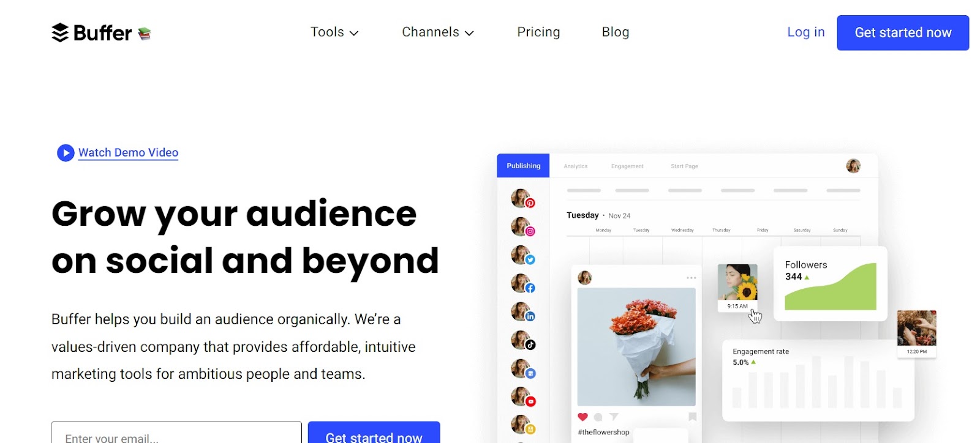Select the Instagram profile avatar in sidebar
The image size is (980, 443).
[522, 227]
